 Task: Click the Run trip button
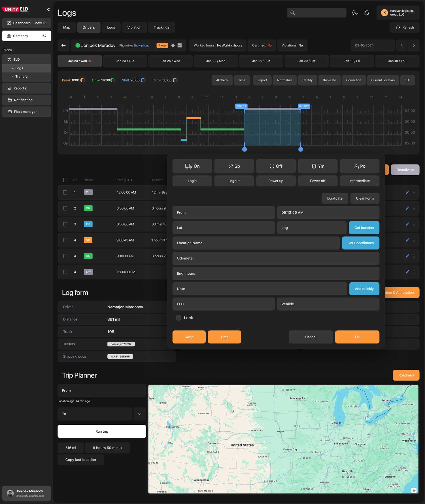coord(102,432)
